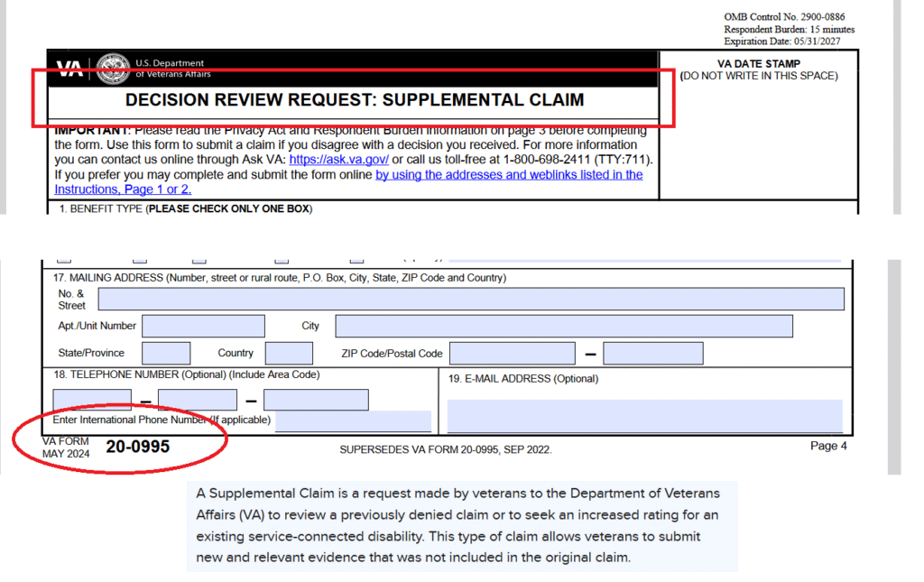Click the first ZIP Code/Postal Code box

pyautogui.click(x=512, y=353)
